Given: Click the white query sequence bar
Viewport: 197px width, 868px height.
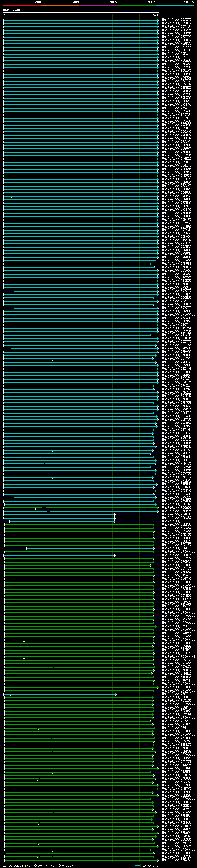Looking at the screenshot, I should [81, 12].
